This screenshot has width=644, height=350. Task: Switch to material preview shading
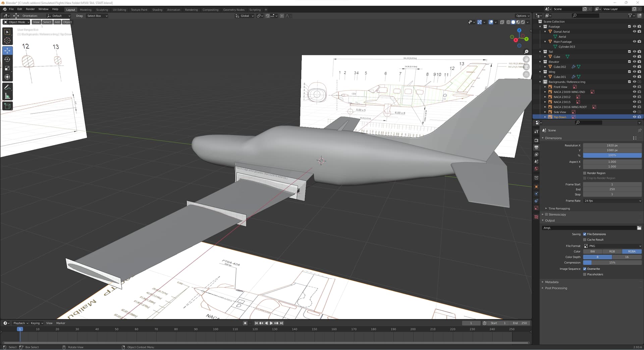[518, 22]
